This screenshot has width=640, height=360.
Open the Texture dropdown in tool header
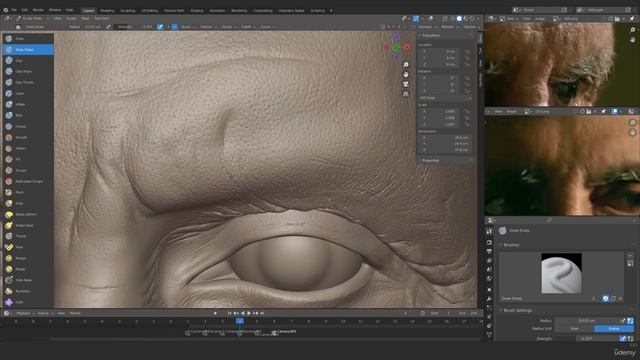(208, 27)
